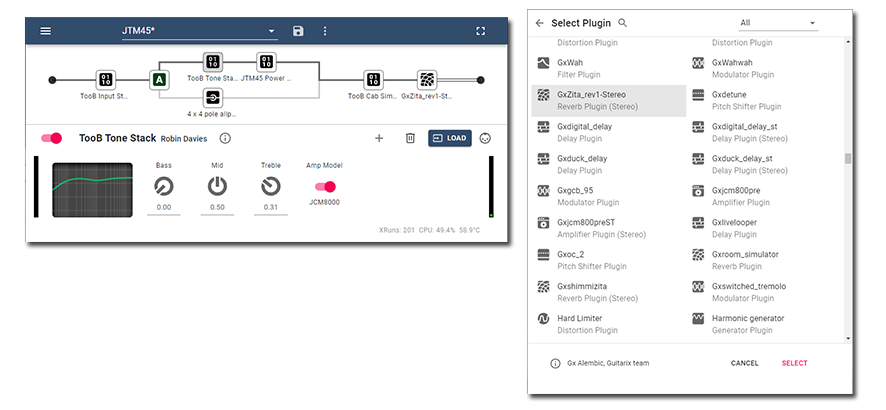The width and height of the screenshot is (886, 410).
Task: Click the Harmonic generator icon
Action: pyautogui.click(x=698, y=319)
